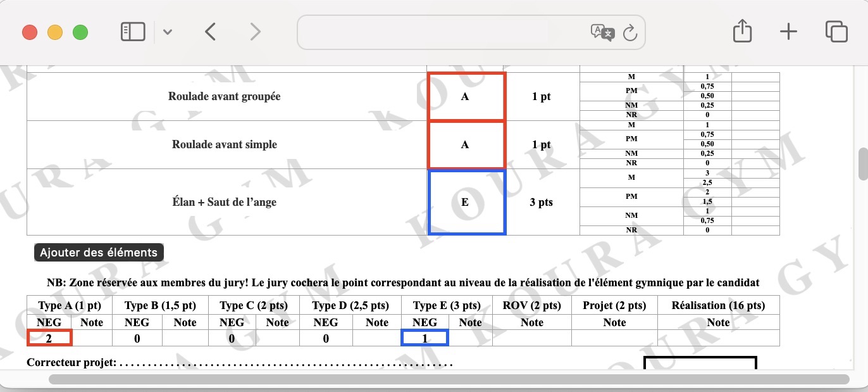Select the 'A' cell for Roulade avant groupée
The width and height of the screenshot is (868, 392).
point(466,97)
